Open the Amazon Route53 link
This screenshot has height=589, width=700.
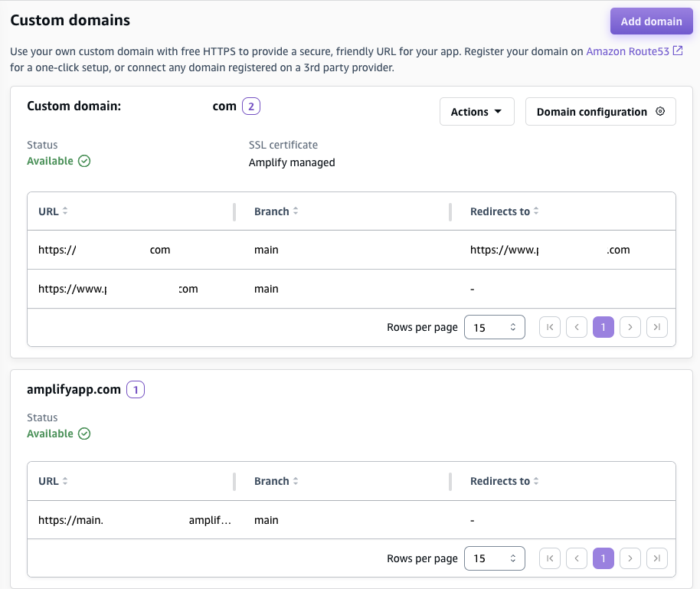[x=627, y=51]
